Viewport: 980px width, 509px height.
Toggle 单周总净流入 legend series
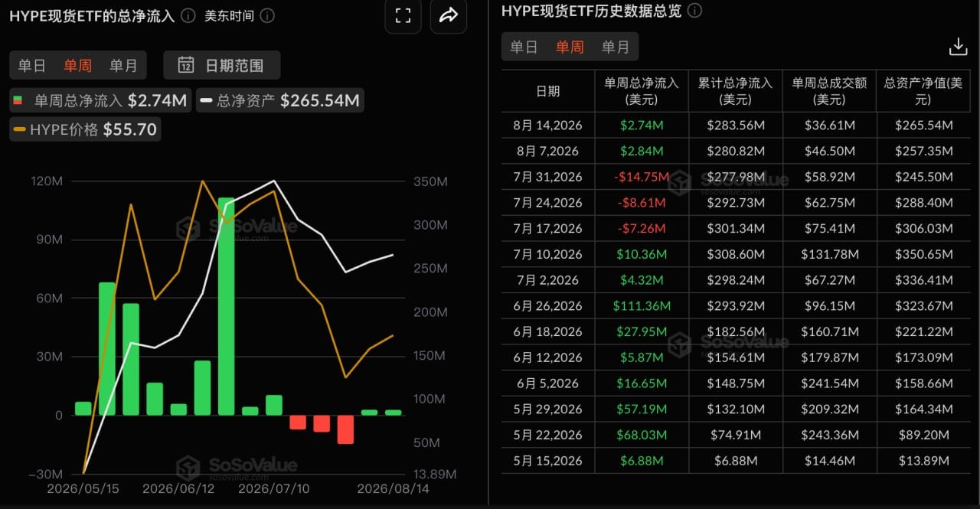tap(100, 100)
